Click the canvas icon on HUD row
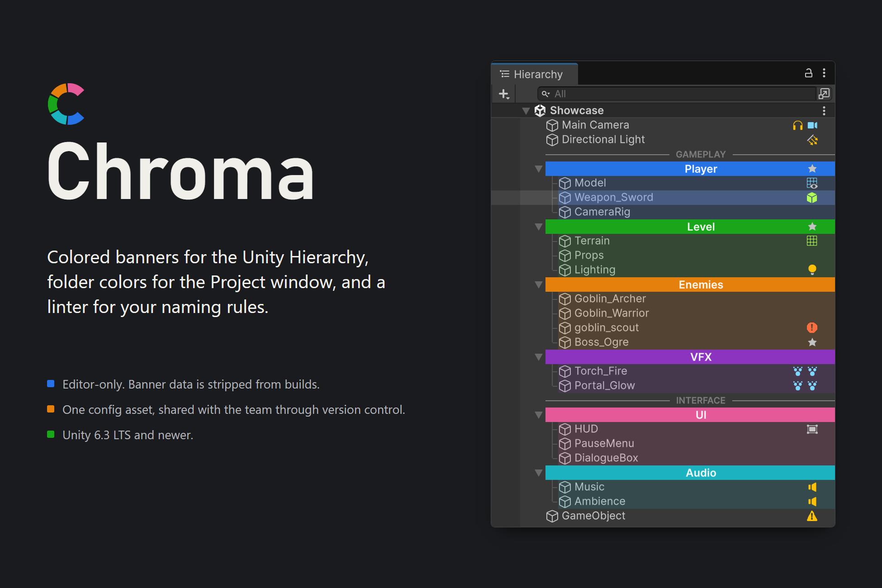This screenshot has height=588, width=882. click(x=812, y=429)
